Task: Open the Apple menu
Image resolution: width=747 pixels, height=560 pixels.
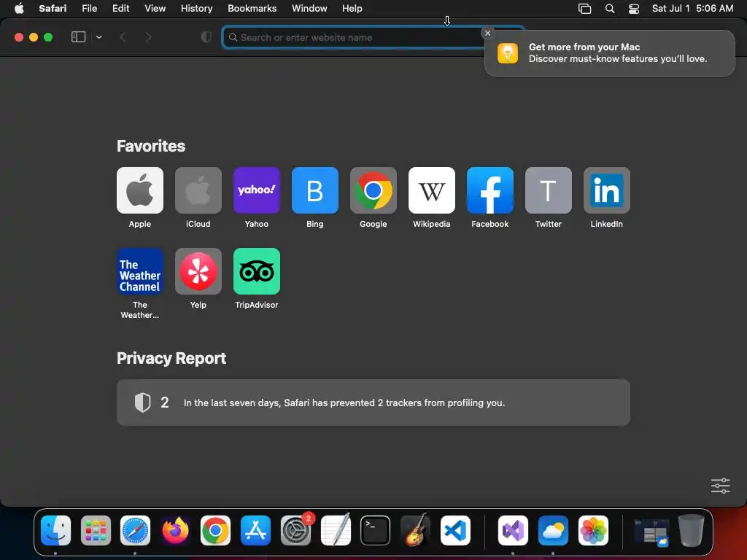Action: [19, 8]
